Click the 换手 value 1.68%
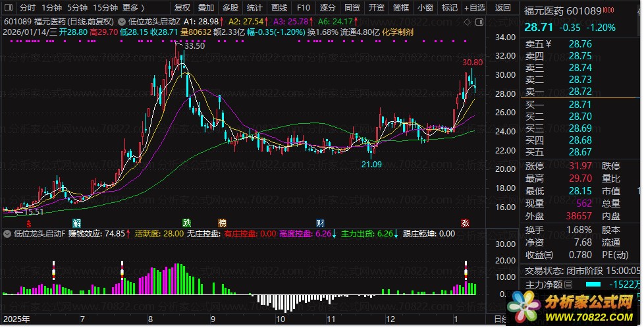Screen dimensions: 644x328 (x=579, y=230)
